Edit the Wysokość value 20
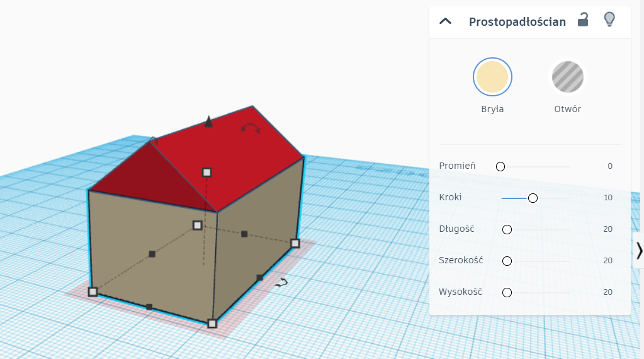644x359 pixels. click(608, 292)
